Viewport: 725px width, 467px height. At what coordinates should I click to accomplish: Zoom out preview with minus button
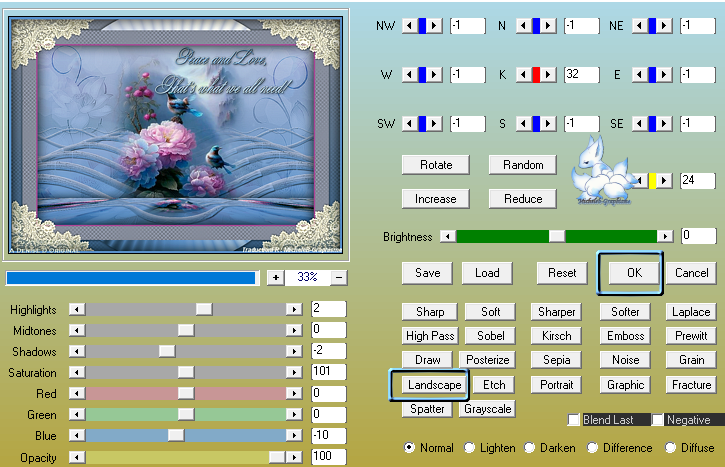pos(339,277)
